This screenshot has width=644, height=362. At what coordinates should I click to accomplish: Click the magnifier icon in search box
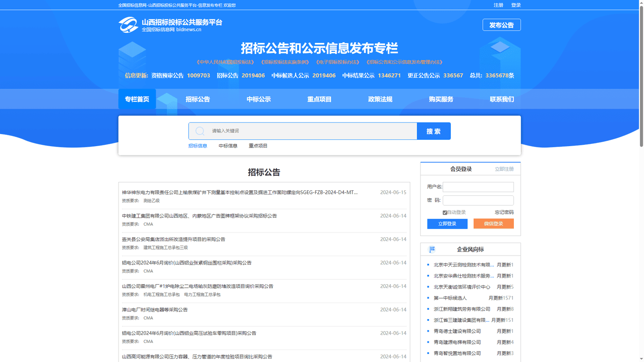tap(200, 131)
